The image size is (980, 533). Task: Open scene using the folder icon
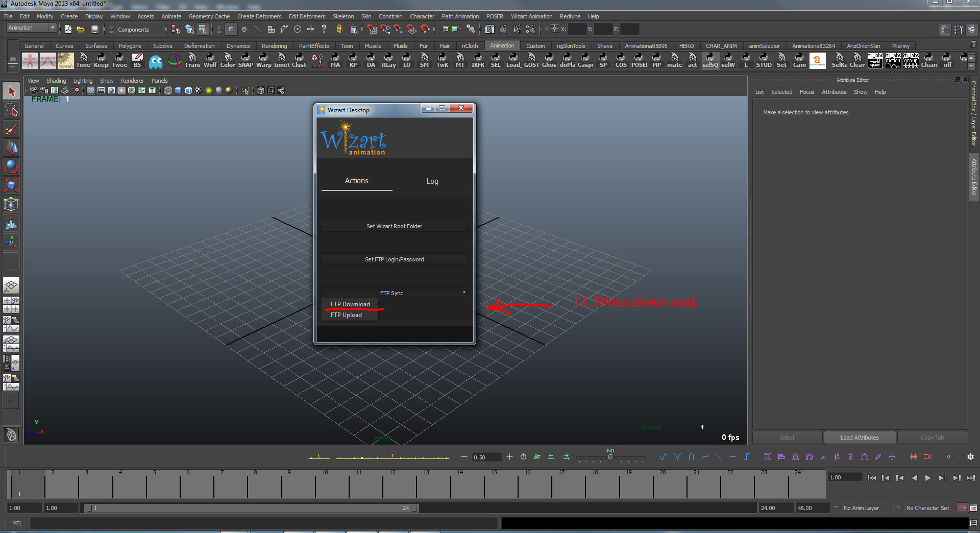click(81, 30)
